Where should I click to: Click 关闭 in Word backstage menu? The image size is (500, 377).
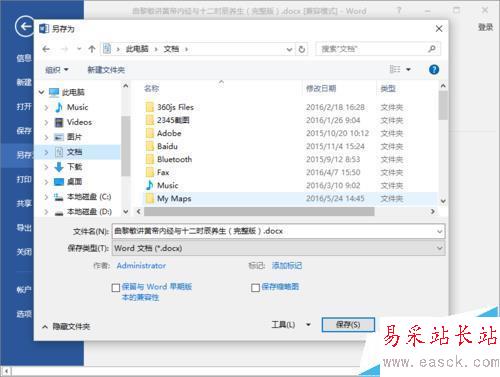click(24, 252)
